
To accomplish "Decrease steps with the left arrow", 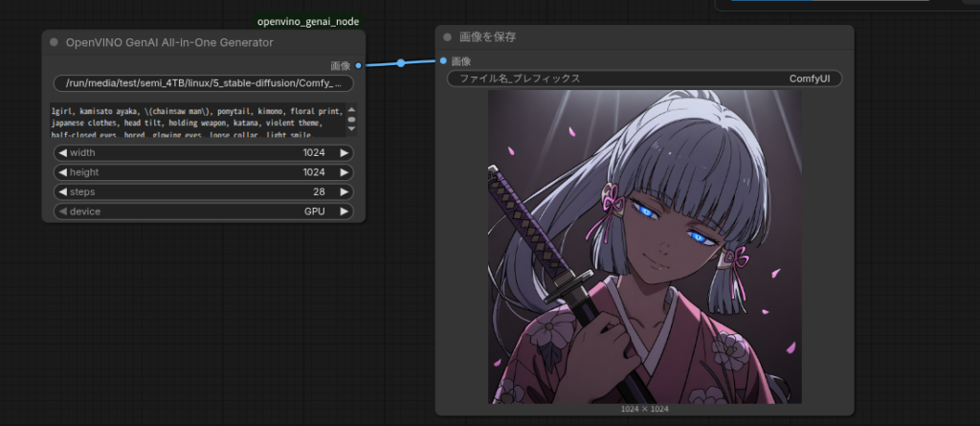I will point(63,191).
